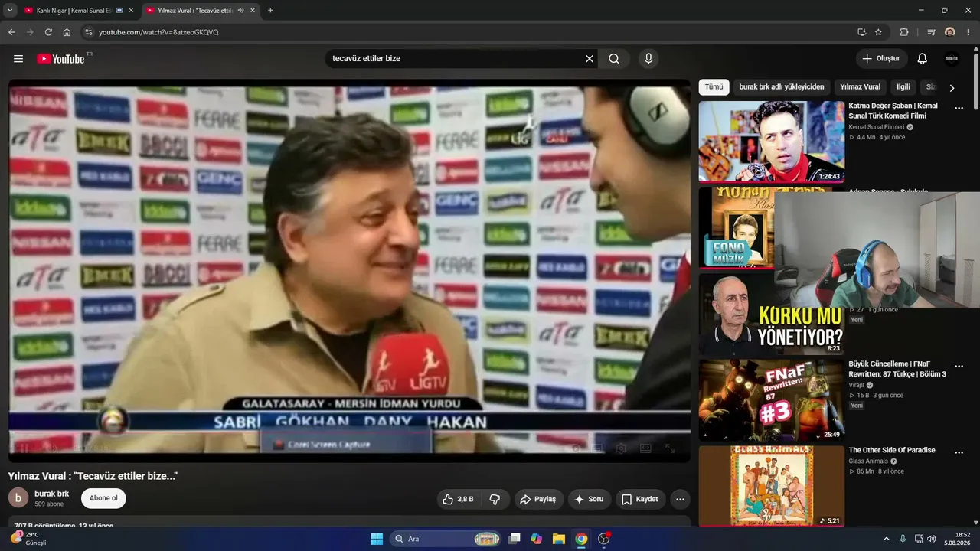
Task: Select the Tümü filter chip
Action: 714,87
